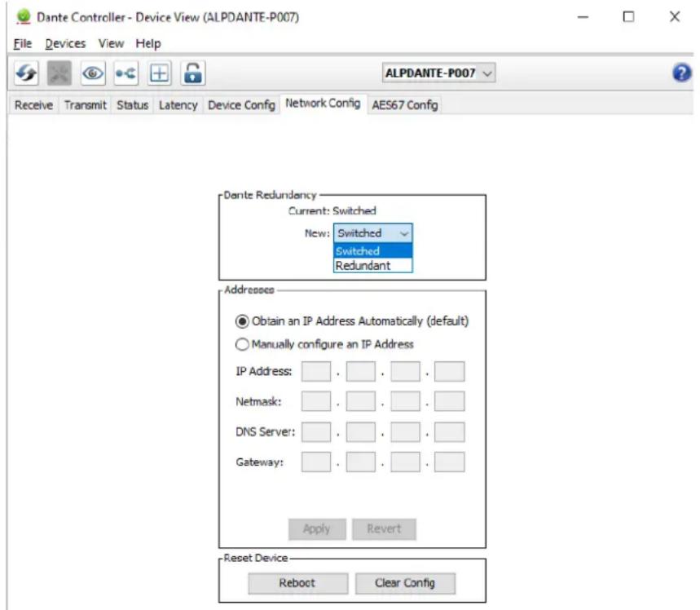Click the device lock padlock icon

[x=193, y=73]
